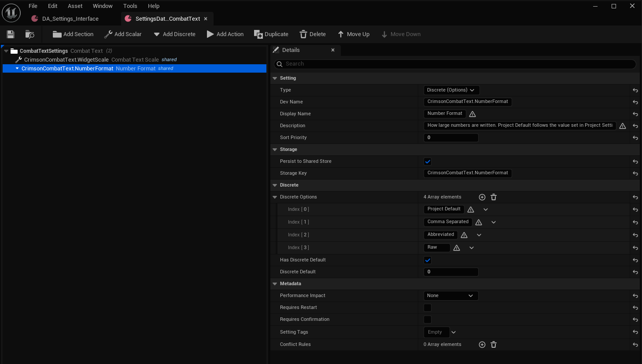Reset the Display Name property to default
The image size is (642, 364).
(x=635, y=114)
